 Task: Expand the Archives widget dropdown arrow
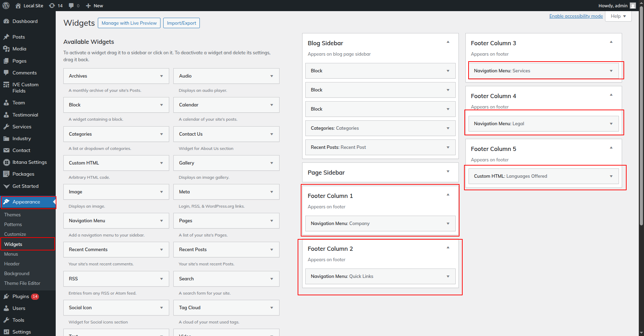pos(162,76)
